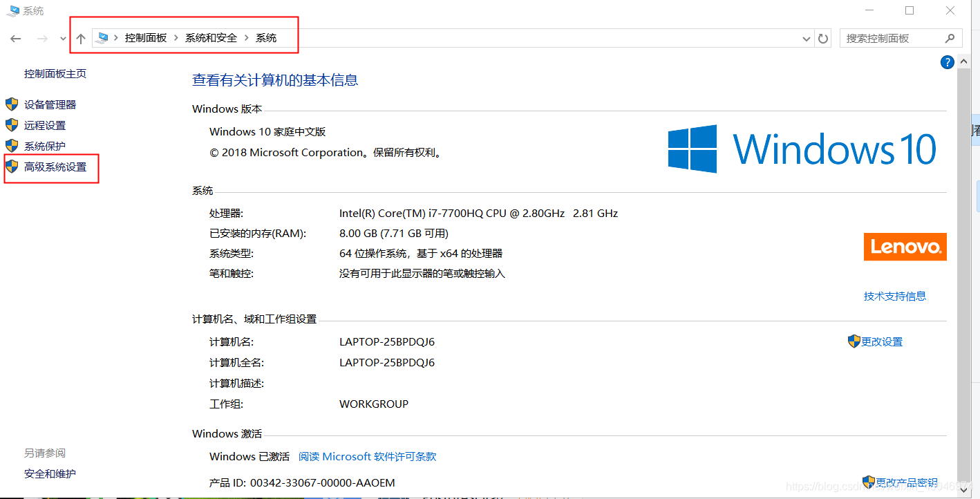Open 高级系统设置 link
Image resolution: width=980 pixels, height=499 pixels.
55,167
